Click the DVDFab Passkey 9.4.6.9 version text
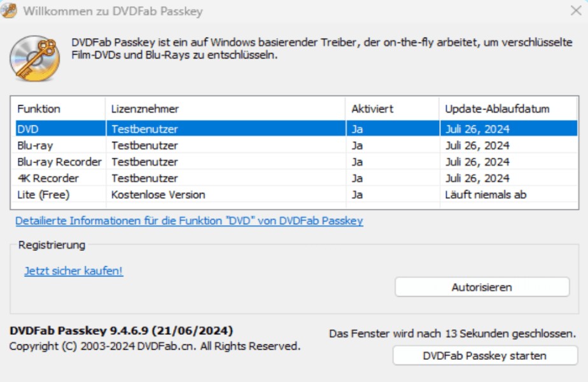The width and height of the screenshot is (588, 382). click(x=121, y=330)
